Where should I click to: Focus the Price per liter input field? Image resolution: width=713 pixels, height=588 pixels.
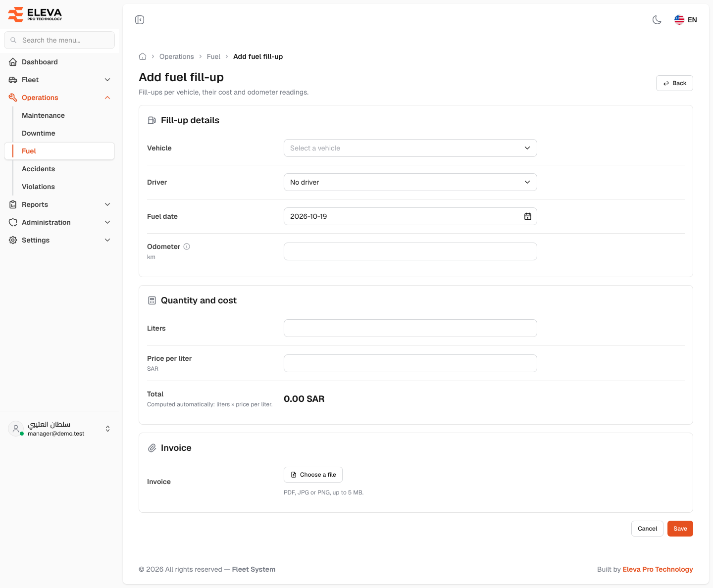coord(410,363)
